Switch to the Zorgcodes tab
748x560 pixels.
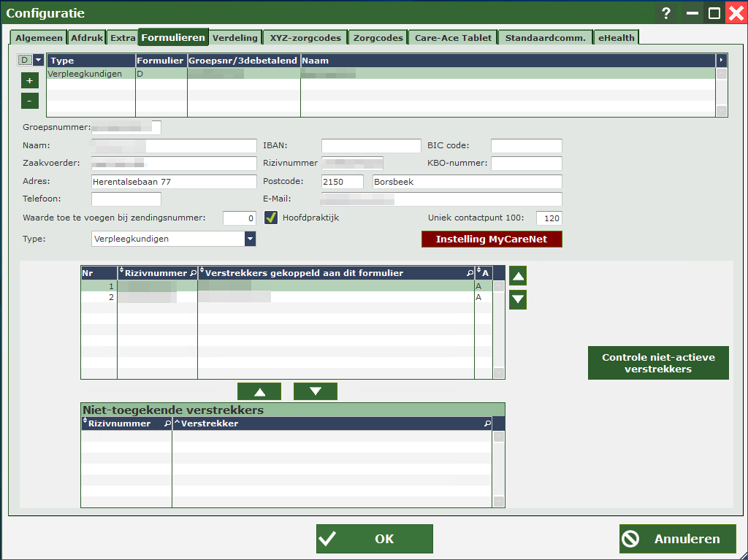click(378, 38)
